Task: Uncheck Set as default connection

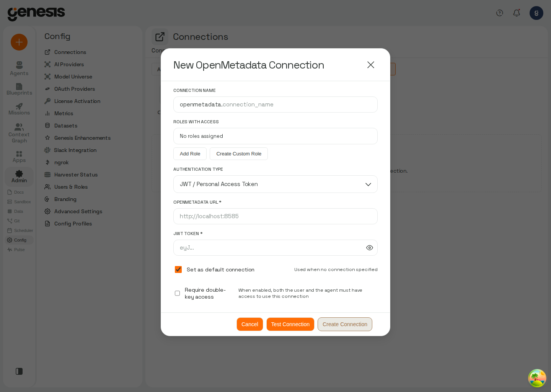Action: (178, 269)
